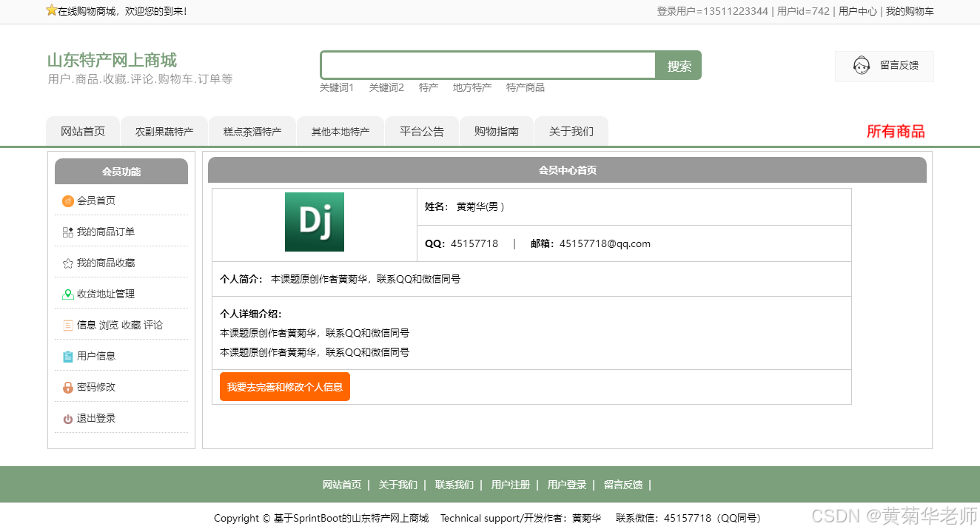
Task: Click the star icon for 我的商品收藏
Action: coord(68,263)
